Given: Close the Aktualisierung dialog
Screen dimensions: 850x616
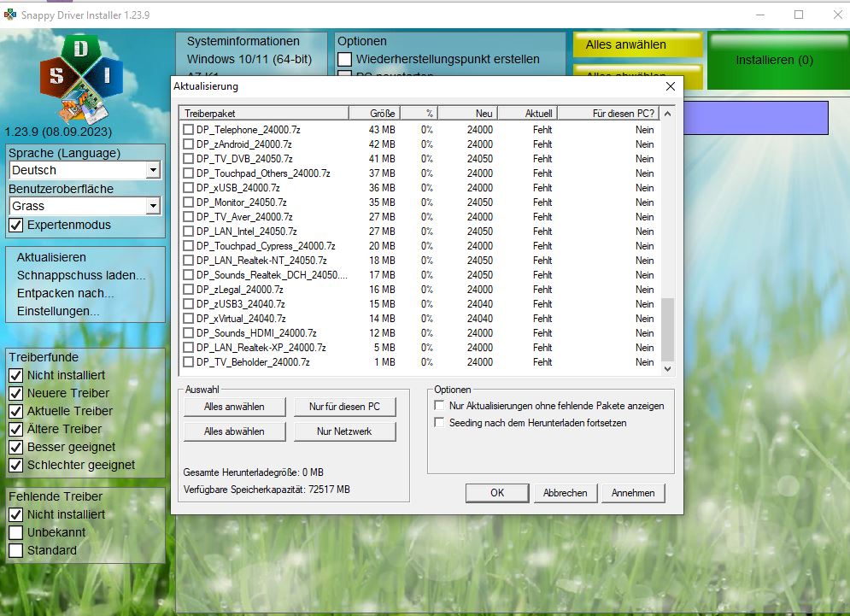Looking at the screenshot, I should [x=671, y=86].
